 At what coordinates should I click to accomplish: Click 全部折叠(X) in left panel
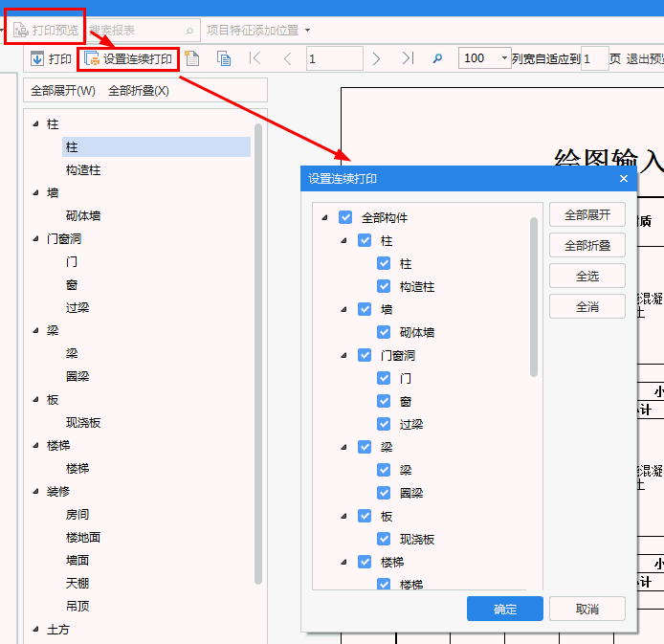[139, 92]
